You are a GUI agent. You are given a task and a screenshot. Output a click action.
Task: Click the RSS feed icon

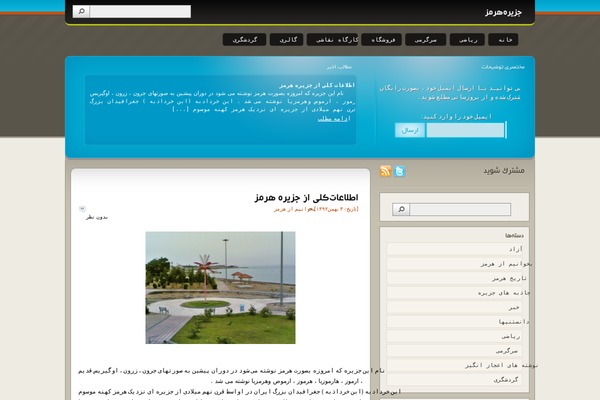[x=385, y=171]
